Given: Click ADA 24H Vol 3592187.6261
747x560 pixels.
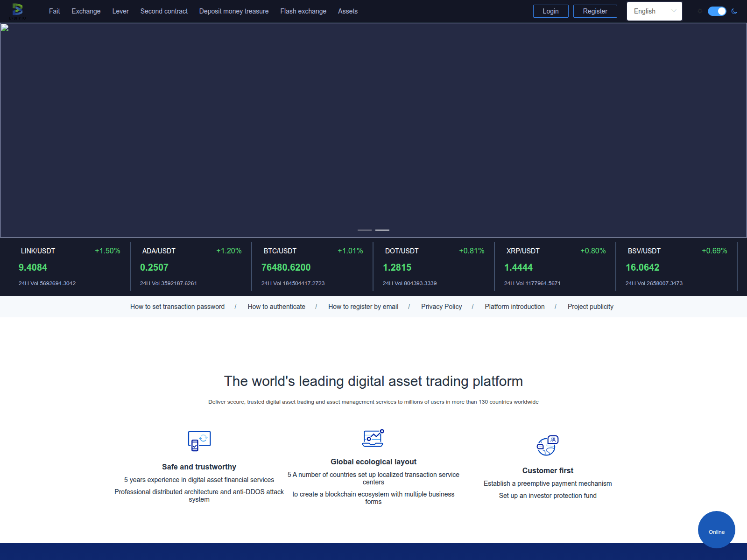Looking at the screenshot, I should click(x=169, y=283).
